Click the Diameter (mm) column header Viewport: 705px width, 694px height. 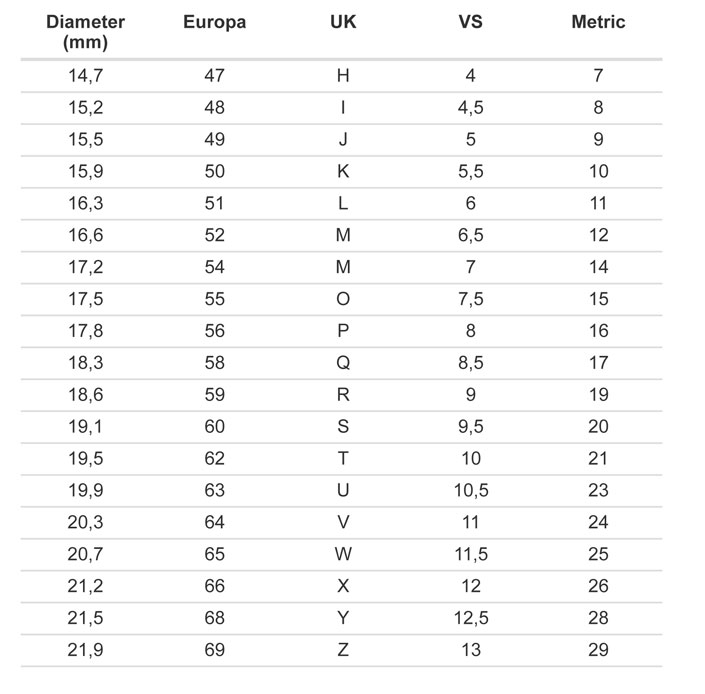[x=85, y=32]
